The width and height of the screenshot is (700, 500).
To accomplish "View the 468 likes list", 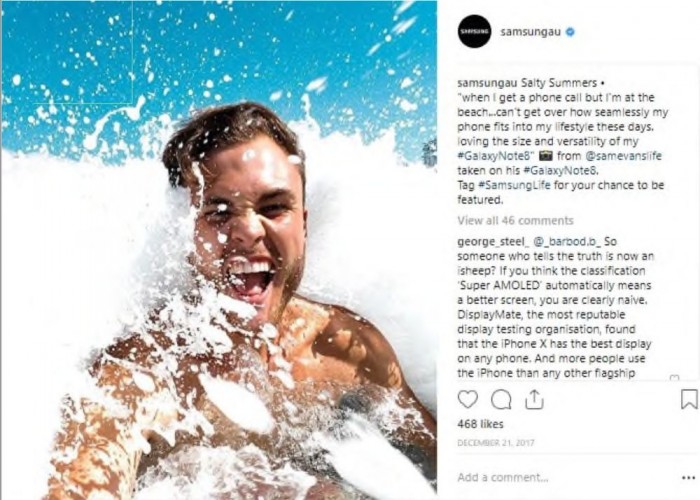I will coord(479,425).
